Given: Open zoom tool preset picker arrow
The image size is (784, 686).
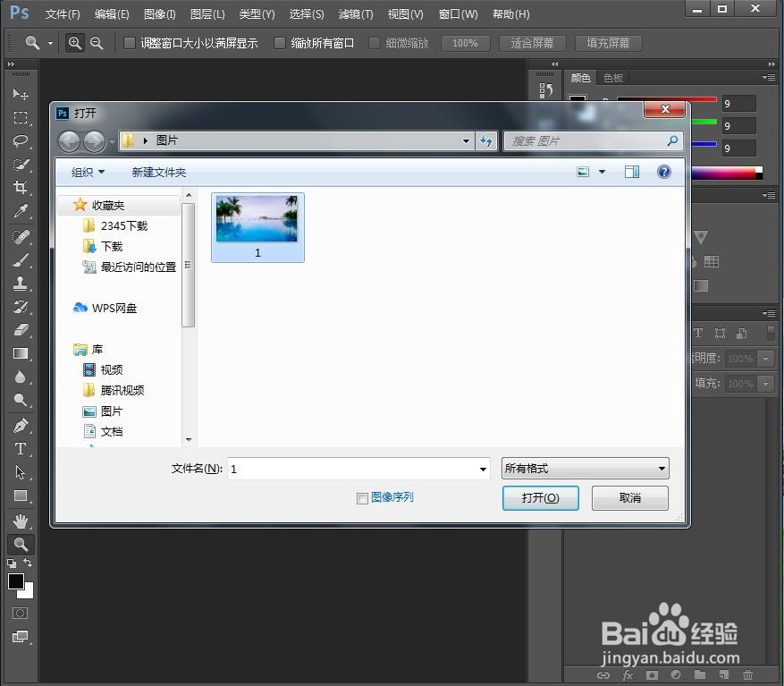Looking at the screenshot, I should [50, 44].
